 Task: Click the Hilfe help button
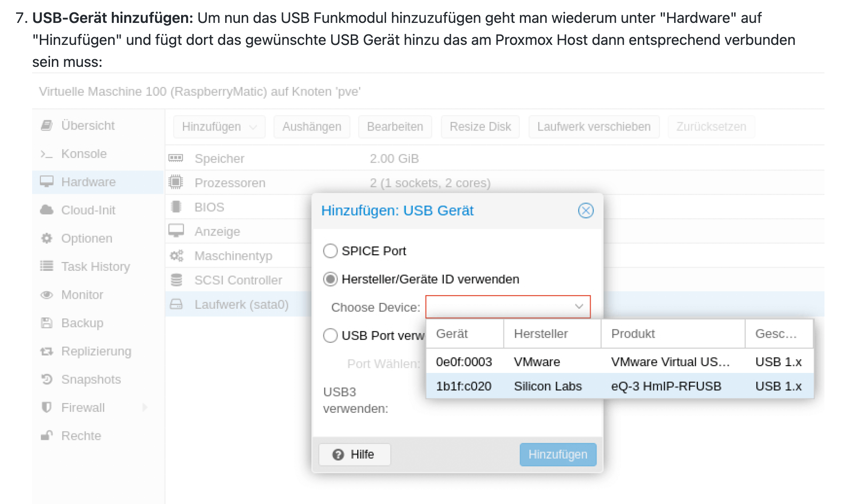[x=354, y=455]
